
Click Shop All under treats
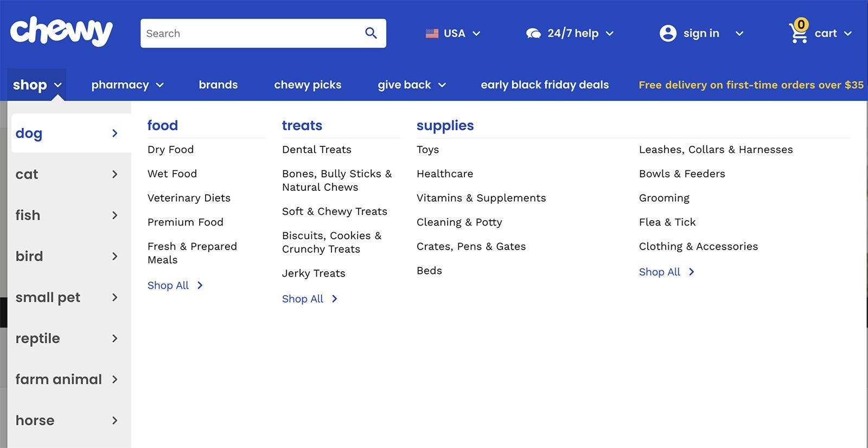(303, 299)
